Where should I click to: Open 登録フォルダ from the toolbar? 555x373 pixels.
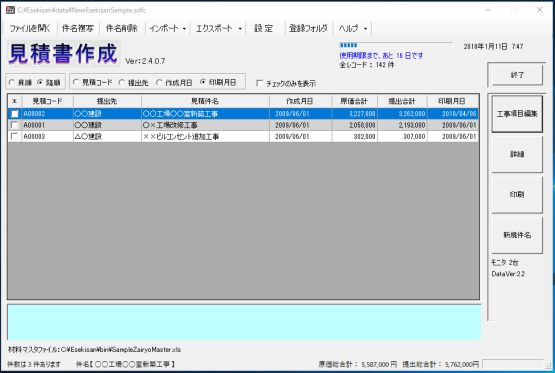(308, 28)
